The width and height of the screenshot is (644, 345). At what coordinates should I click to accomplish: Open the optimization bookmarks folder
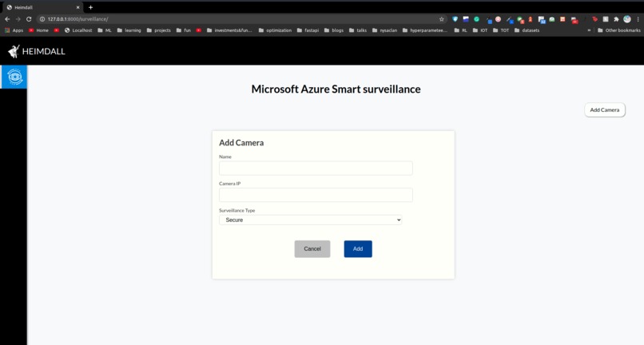(x=275, y=30)
